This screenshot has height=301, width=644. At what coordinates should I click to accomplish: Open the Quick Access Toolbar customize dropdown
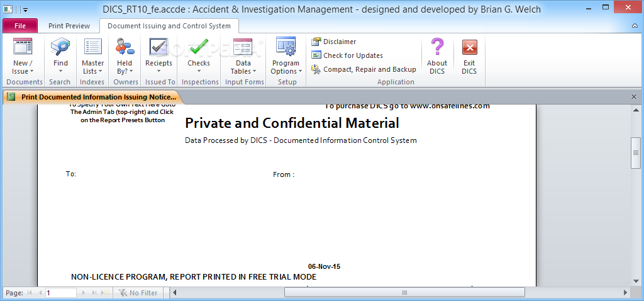pos(25,9)
